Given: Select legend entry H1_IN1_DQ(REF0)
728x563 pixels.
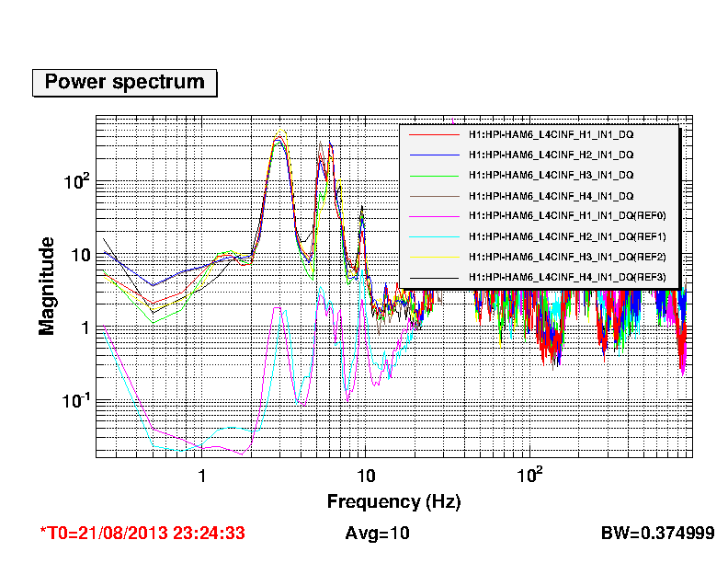Looking at the screenshot, I should [x=567, y=216].
